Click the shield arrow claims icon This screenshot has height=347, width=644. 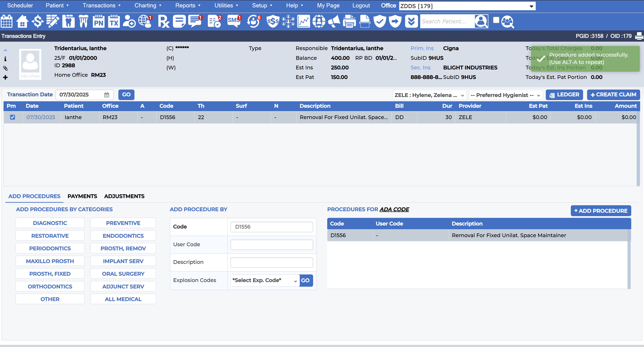[395, 21]
